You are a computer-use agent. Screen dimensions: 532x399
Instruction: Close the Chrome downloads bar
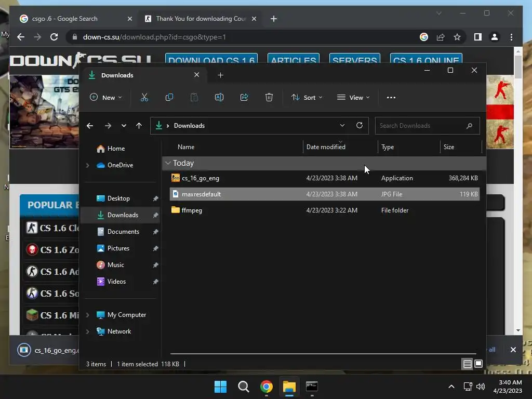point(513,350)
